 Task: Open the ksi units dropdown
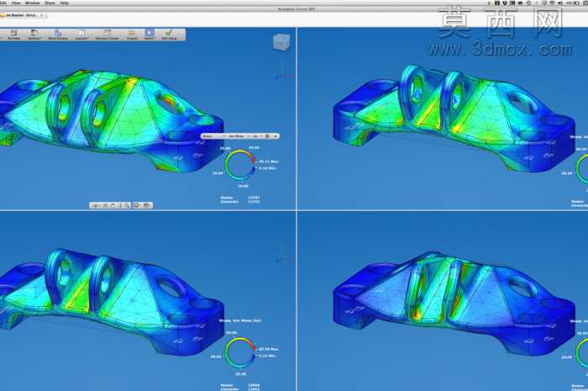point(257,136)
